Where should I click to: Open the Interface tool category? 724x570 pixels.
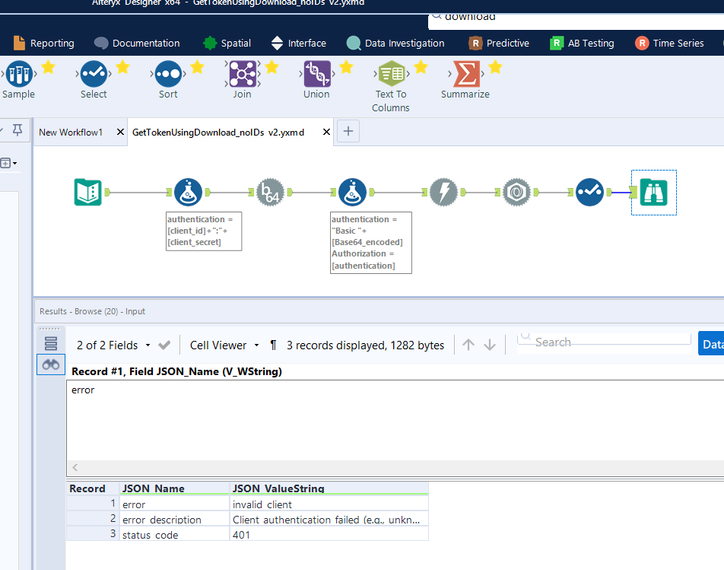(299, 43)
